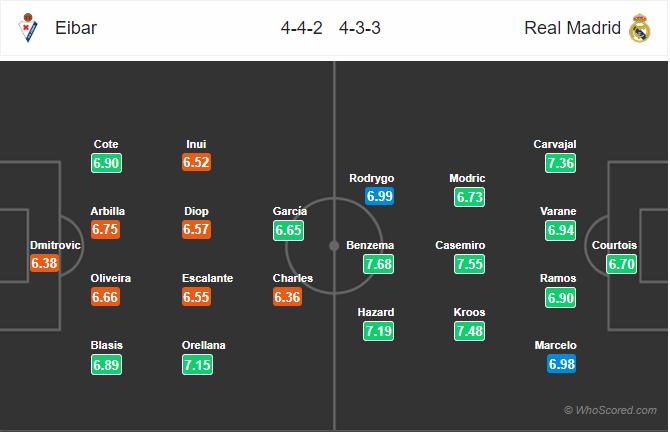Select Rodrygo's blue 6.99 rating badge
This screenshot has width=670, height=432.
[379, 196]
